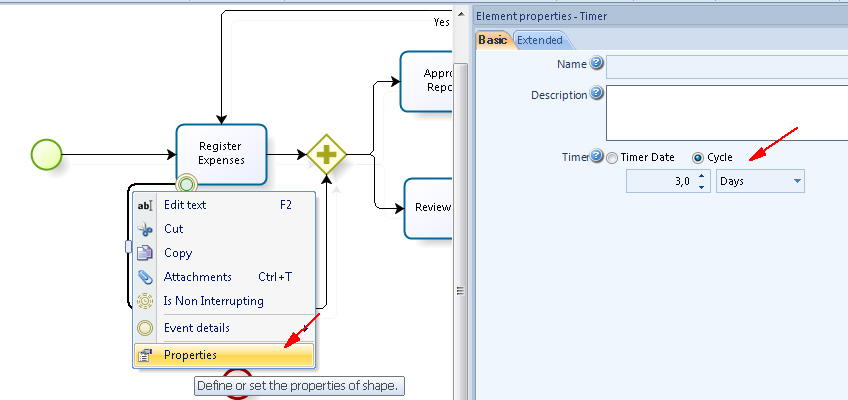Click the red end event circle
The height and width of the screenshot is (400, 848).
pos(238,384)
